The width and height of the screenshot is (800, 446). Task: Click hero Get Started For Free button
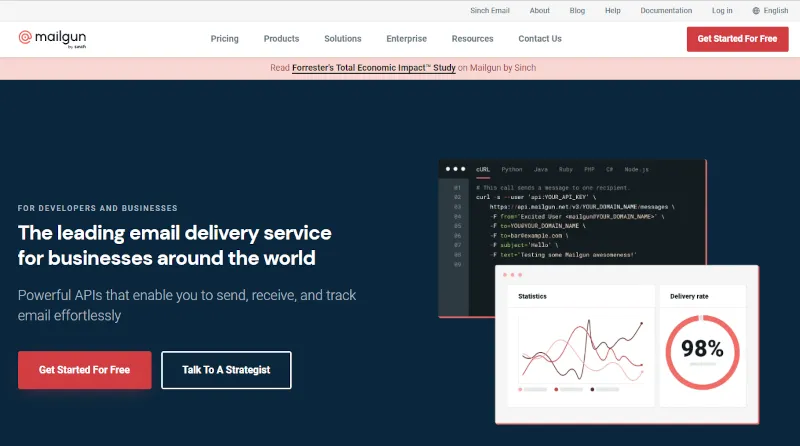tap(85, 370)
